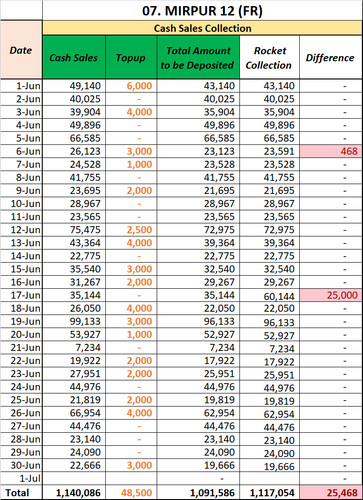Click cash sales value 7,234

coord(74,347)
